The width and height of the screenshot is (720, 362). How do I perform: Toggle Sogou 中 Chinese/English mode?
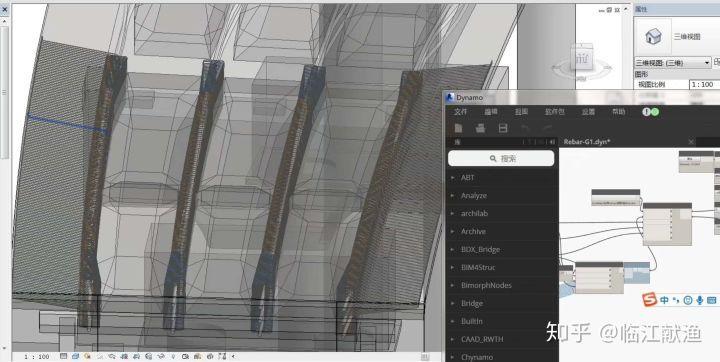(x=664, y=300)
